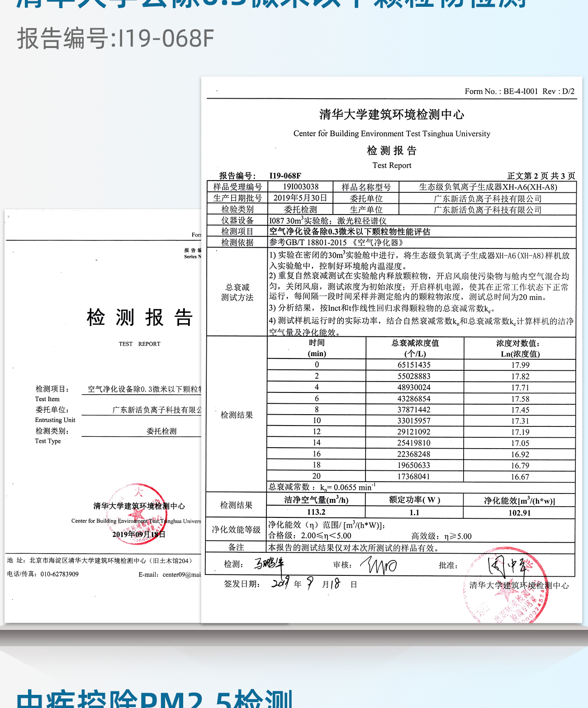This screenshot has height=708, width=588.
Task: Select log value 16.92
Action: click(x=520, y=454)
